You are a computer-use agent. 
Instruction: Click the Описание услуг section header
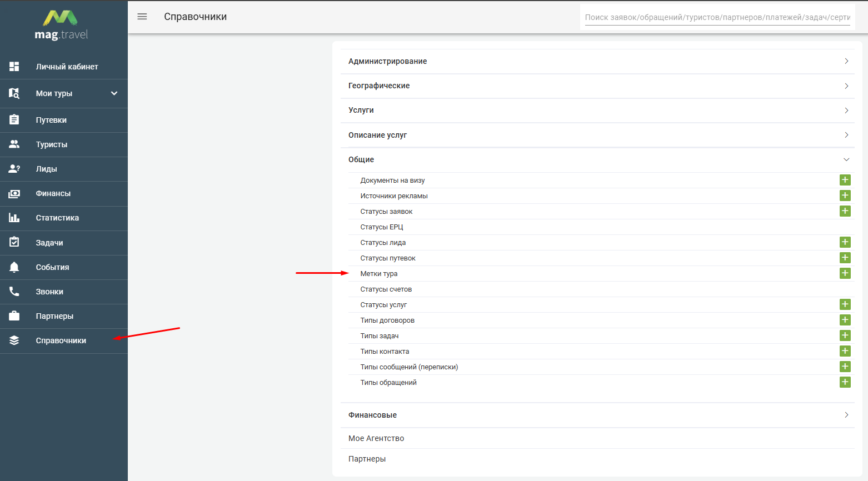[x=597, y=135]
